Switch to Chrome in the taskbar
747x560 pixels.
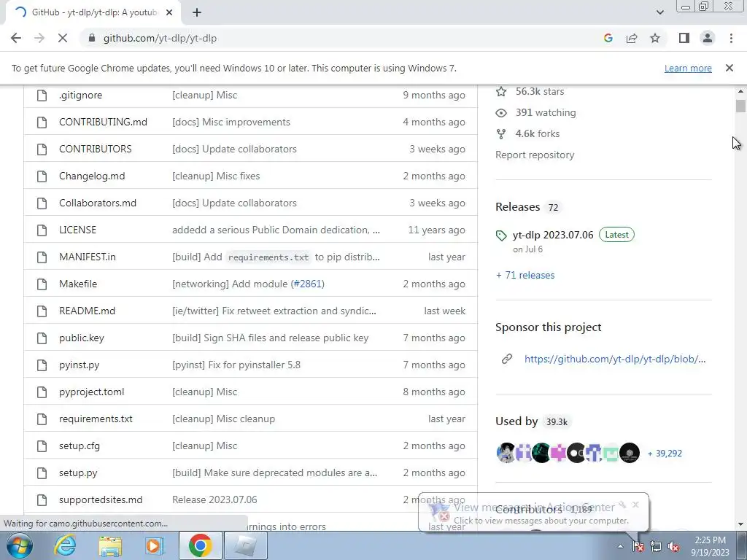pyautogui.click(x=200, y=545)
